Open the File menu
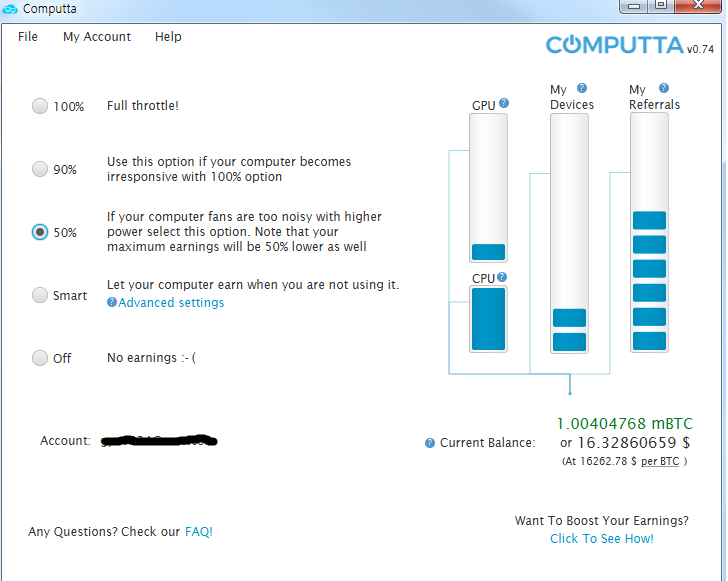This screenshot has height=581, width=728. tap(28, 37)
